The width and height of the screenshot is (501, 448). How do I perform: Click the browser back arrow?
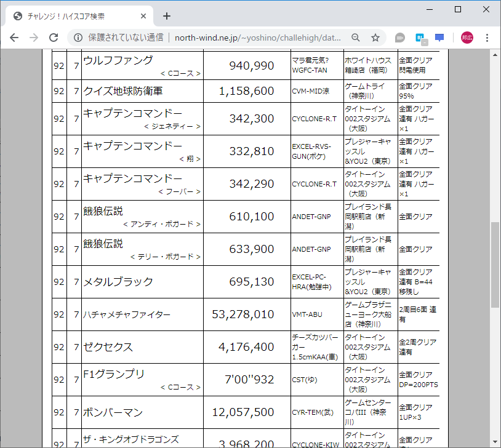pos(14,38)
